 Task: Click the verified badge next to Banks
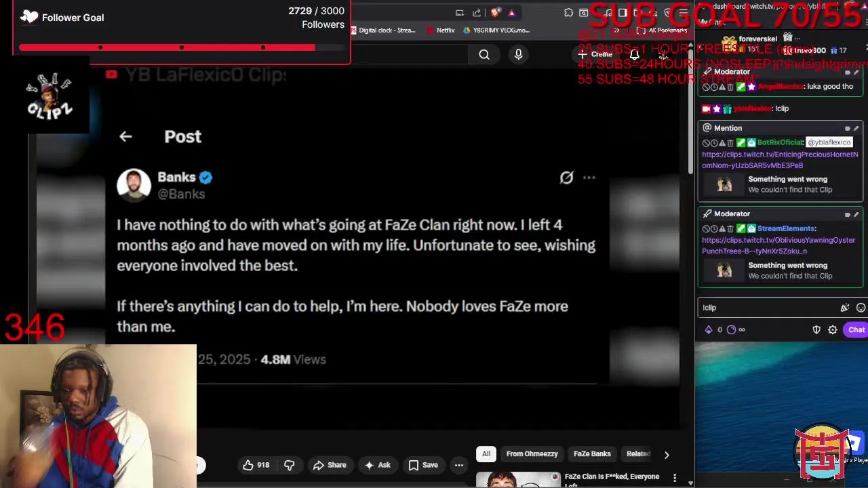tap(205, 178)
